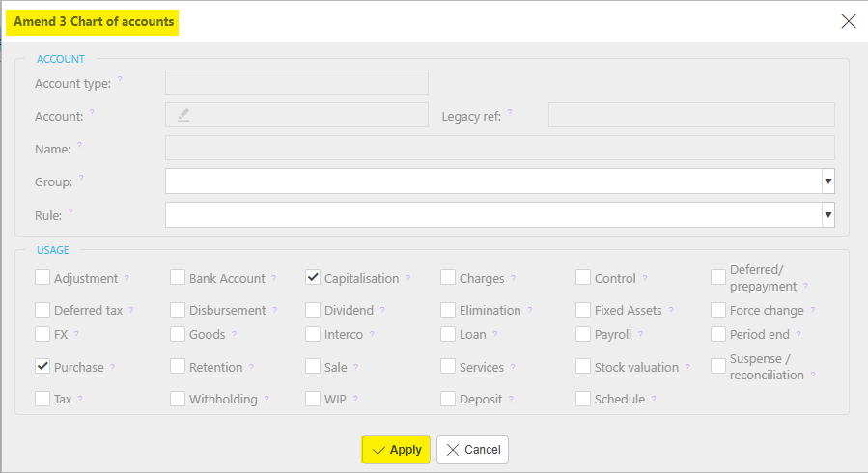Close the Amend Chart of accounts dialog
The height and width of the screenshot is (473, 868).
[x=848, y=21]
